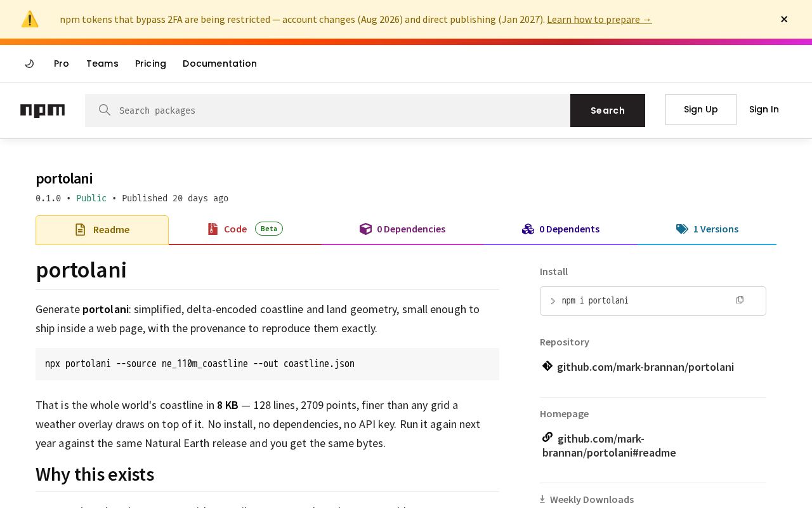Click the Dependents cubes icon
This screenshot has width=812, height=508.
tap(528, 229)
